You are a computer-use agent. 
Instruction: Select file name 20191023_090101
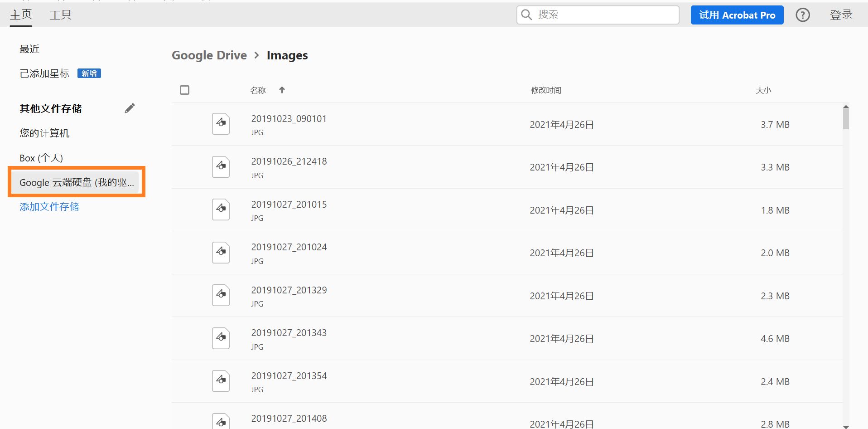click(289, 119)
